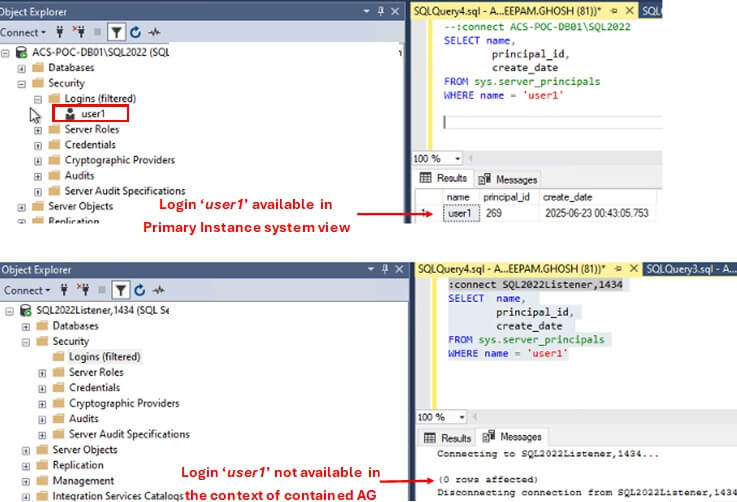Toggle the filter button in the SQL2022Listener Object Explorer
This screenshot has width=737, height=502.
coord(119,290)
